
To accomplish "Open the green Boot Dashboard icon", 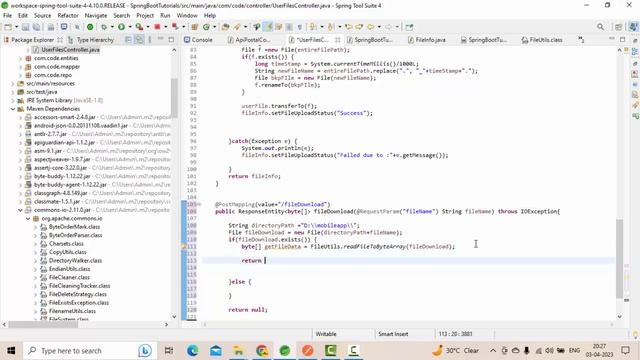I will pyautogui.click(x=90, y=27).
